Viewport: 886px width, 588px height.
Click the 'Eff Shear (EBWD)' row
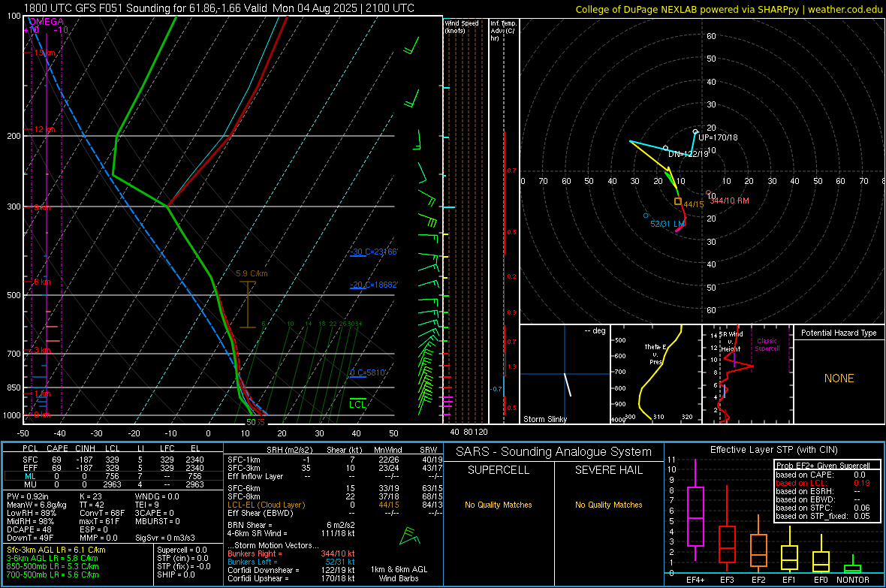pos(335,513)
